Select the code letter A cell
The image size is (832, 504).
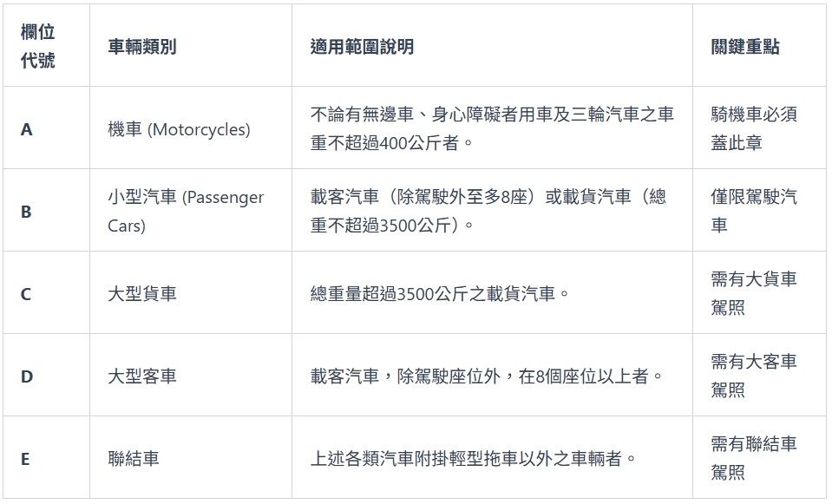click(x=27, y=129)
